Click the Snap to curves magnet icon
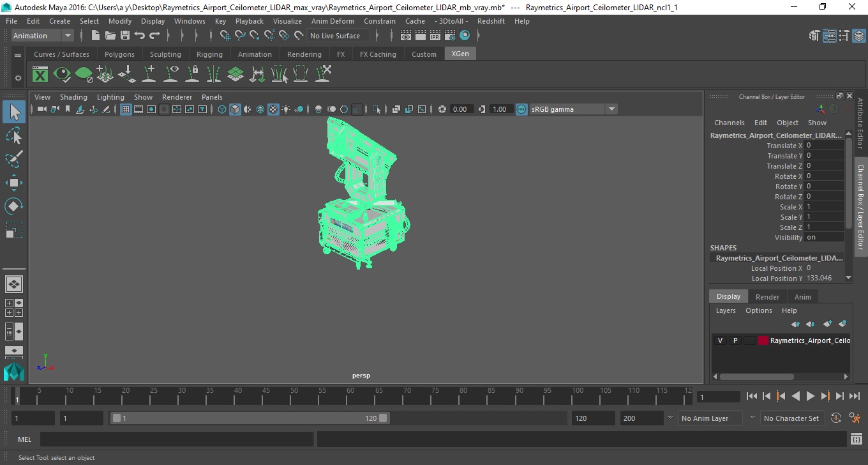Viewport: 868px width, 465px height. [240, 36]
